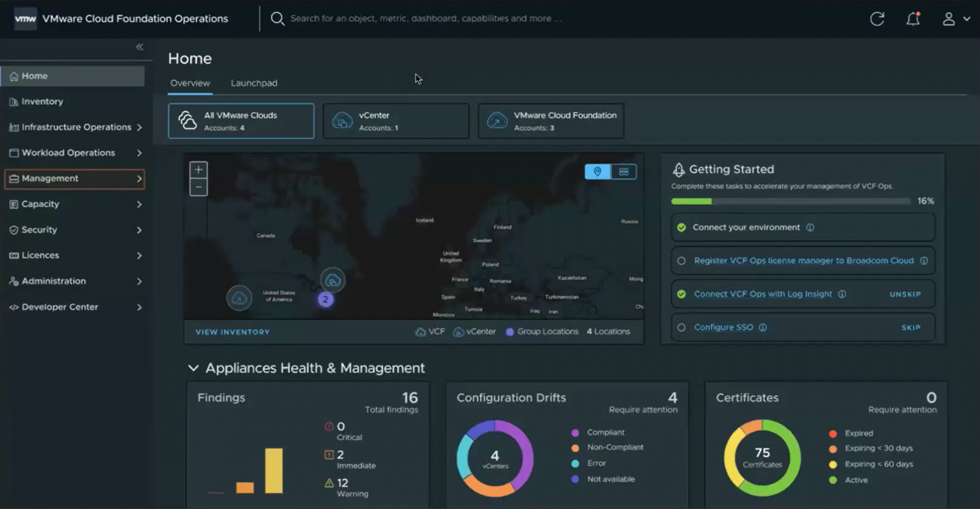
Task: Click the search field in the top bar
Action: (x=447, y=19)
